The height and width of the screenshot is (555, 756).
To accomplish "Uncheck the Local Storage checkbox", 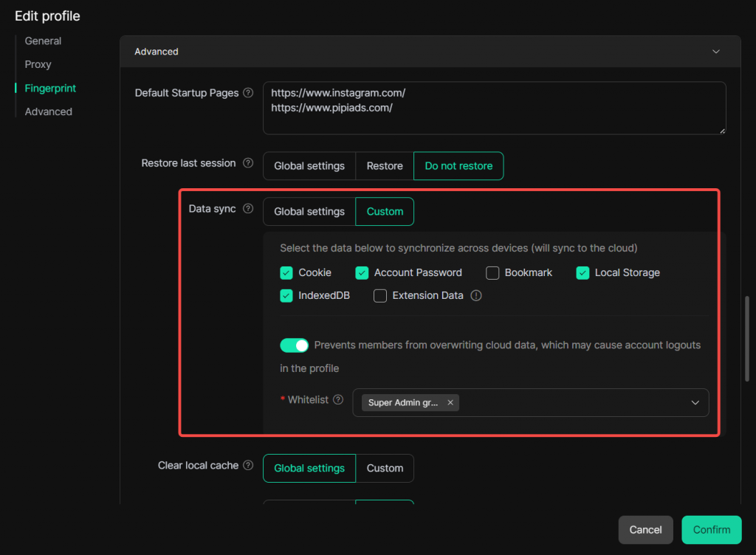I will pyautogui.click(x=583, y=273).
